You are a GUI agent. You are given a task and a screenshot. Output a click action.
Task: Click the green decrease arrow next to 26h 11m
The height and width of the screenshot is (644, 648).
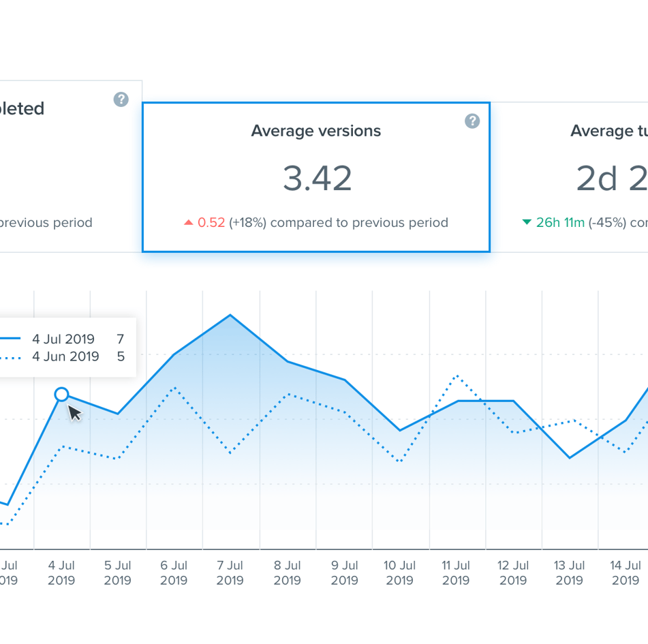tap(526, 221)
